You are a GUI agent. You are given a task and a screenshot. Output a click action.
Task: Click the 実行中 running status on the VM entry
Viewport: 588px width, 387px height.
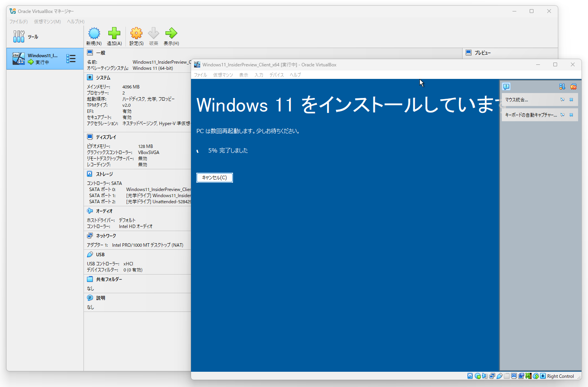click(x=42, y=62)
